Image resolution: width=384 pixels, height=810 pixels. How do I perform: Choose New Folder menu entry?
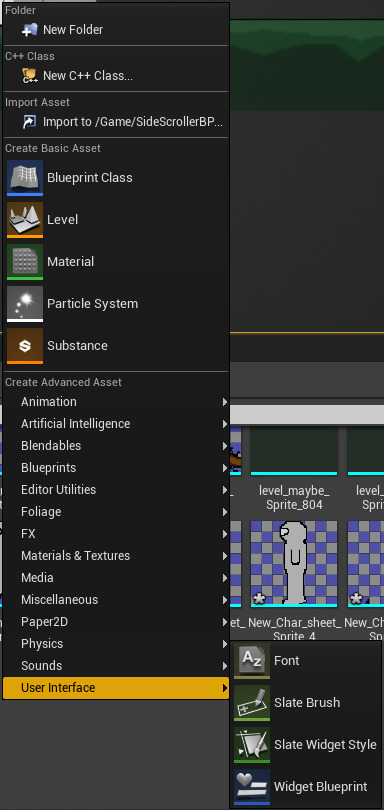pos(116,30)
